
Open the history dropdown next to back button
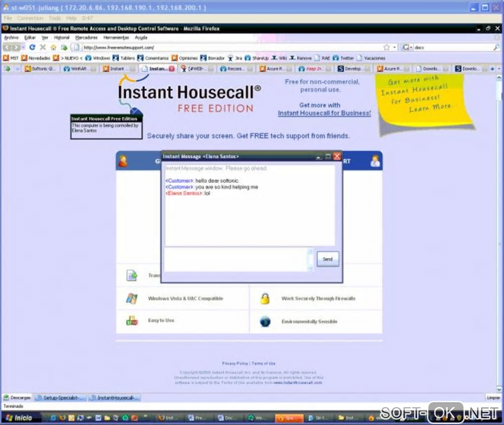(x=23, y=47)
